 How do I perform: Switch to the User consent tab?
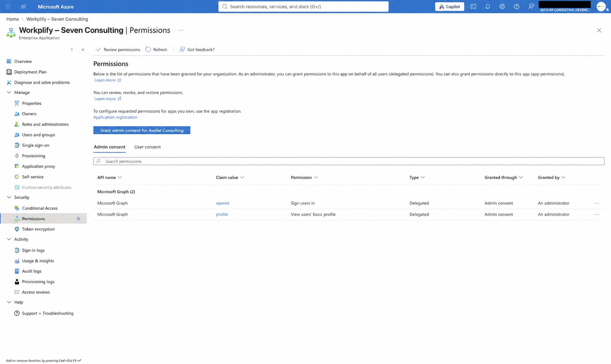tap(147, 147)
